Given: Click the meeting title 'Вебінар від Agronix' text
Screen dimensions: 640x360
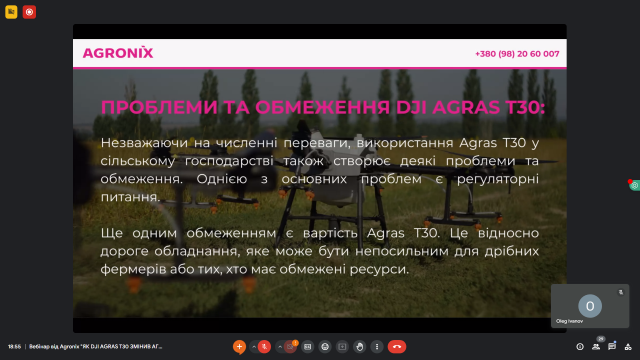Looking at the screenshot, I should tap(96, 347).
